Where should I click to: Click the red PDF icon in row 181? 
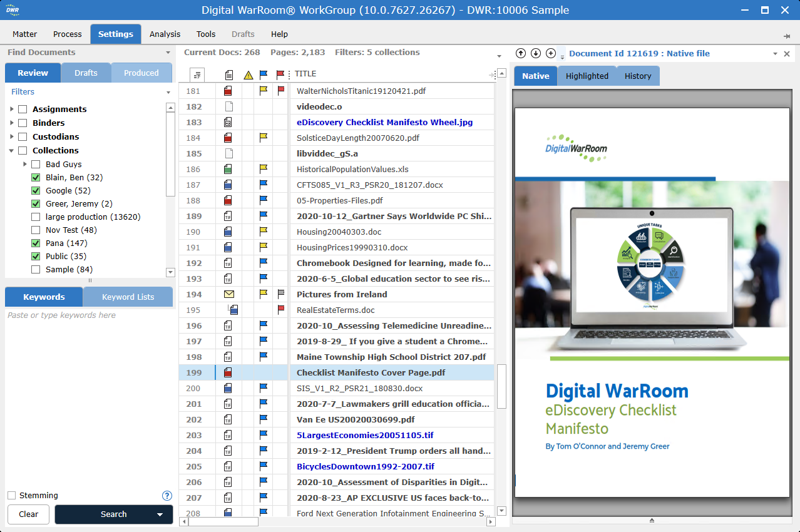pos(228,91)
